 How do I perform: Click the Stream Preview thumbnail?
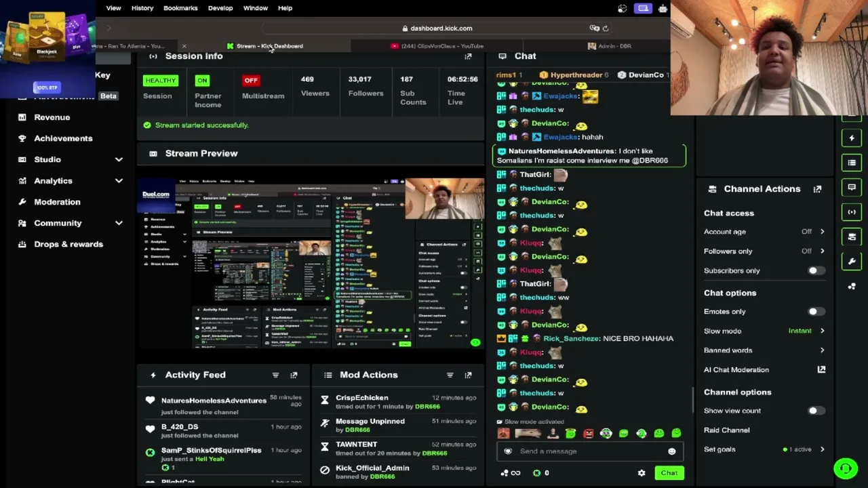coord(311,263)
